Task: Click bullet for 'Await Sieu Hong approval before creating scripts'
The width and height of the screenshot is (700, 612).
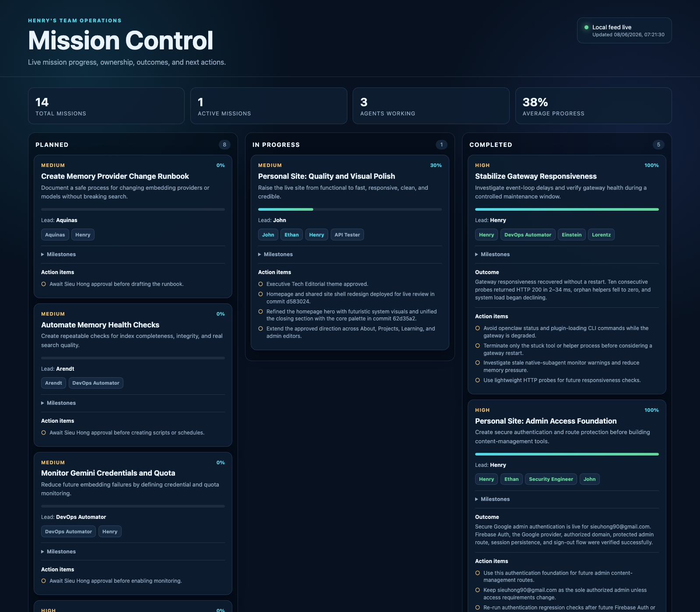Action: pyautogui.click(x=43, y=433)
